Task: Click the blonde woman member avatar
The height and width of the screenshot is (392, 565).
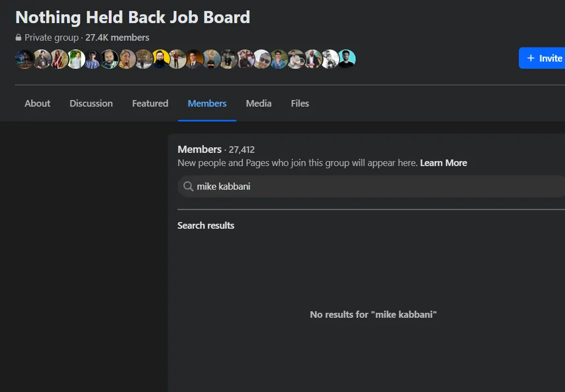Action: 126,59
